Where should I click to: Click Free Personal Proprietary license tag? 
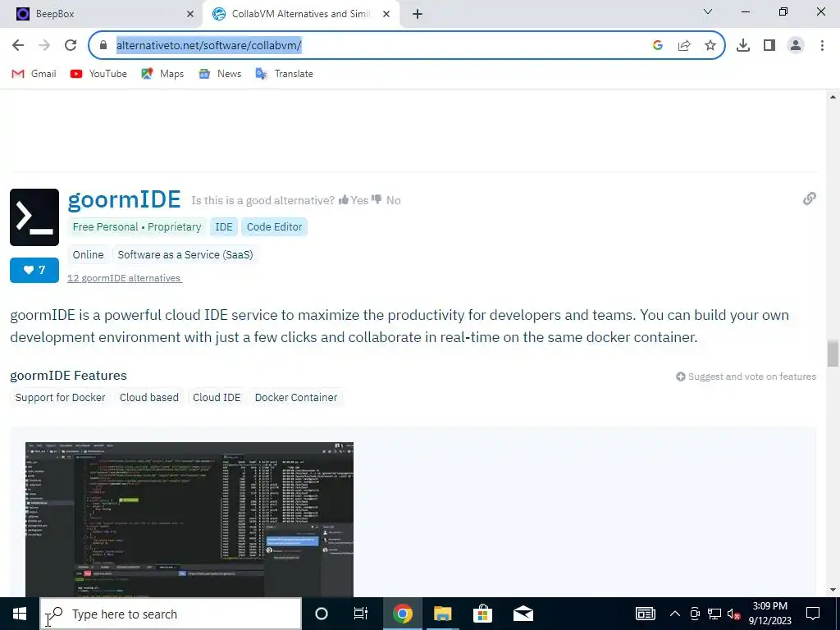137,227
